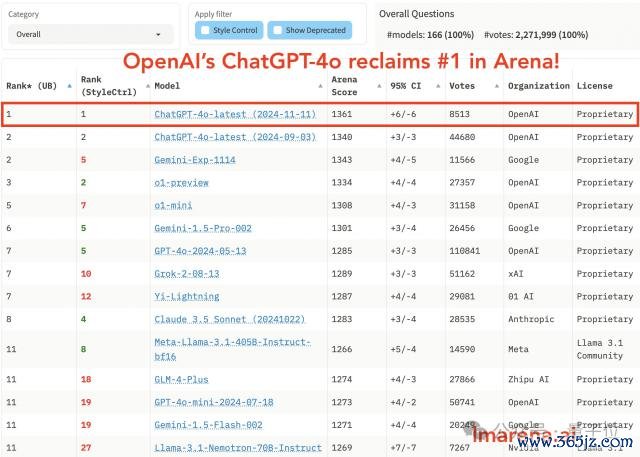Toggle the Style Control checkbox
640x457 pixels.
[205, 30]
